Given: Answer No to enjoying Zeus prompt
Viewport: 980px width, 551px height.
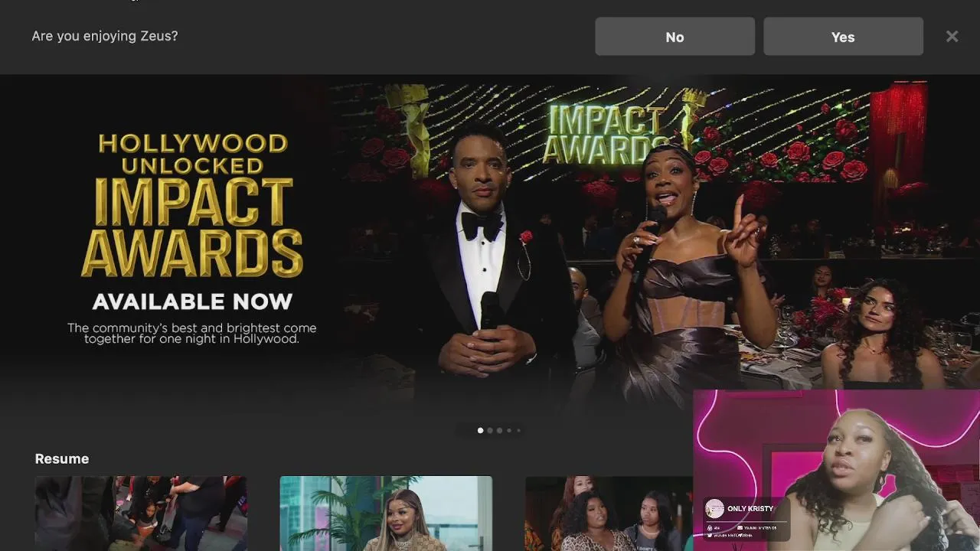Looking at the screenshot, I should [x=675, y=37].
